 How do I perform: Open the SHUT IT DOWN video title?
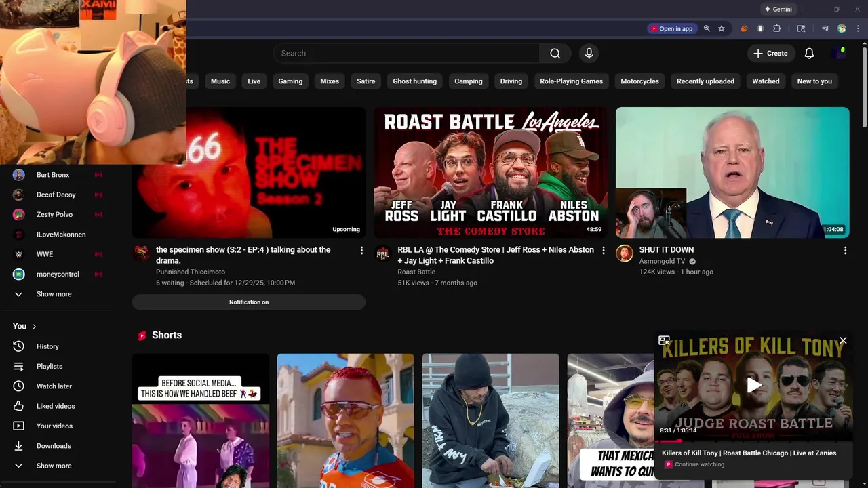click(667, 250)
